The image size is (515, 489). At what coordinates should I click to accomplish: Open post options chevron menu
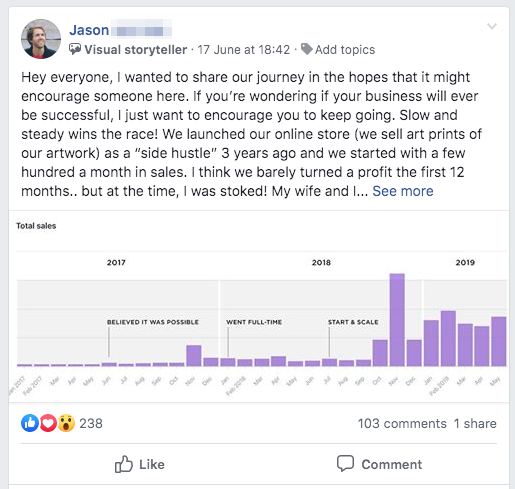[x=492, y=26]
